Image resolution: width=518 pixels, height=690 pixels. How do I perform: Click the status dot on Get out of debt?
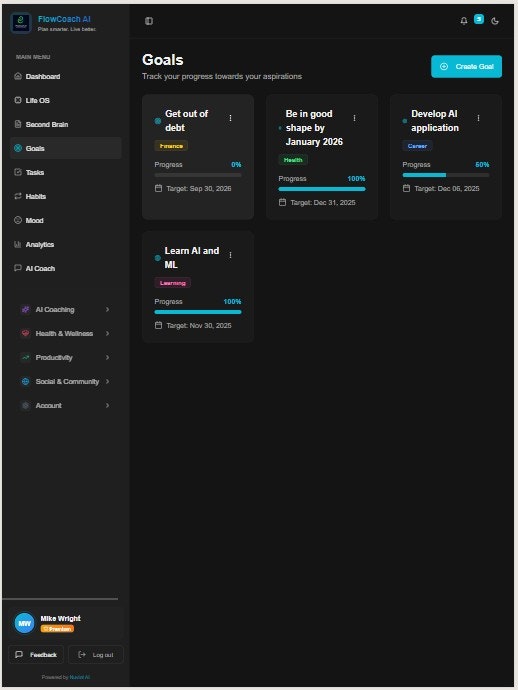click(158, 121)
